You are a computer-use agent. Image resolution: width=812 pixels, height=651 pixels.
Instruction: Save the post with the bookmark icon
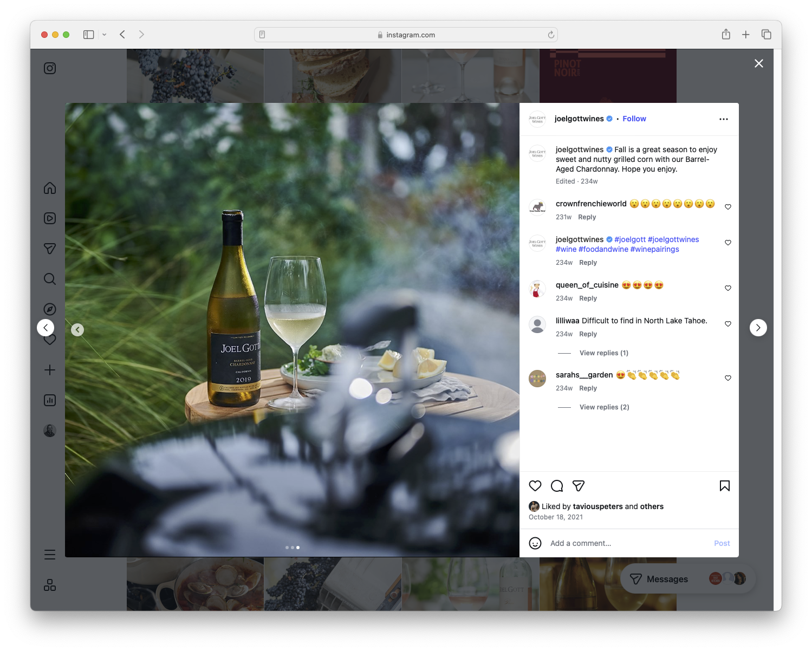(724, 486)
